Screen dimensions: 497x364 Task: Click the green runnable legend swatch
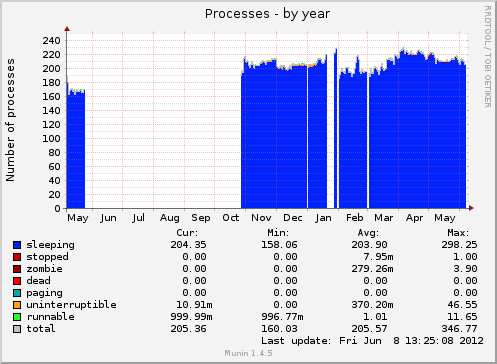[x=17, y=317]
